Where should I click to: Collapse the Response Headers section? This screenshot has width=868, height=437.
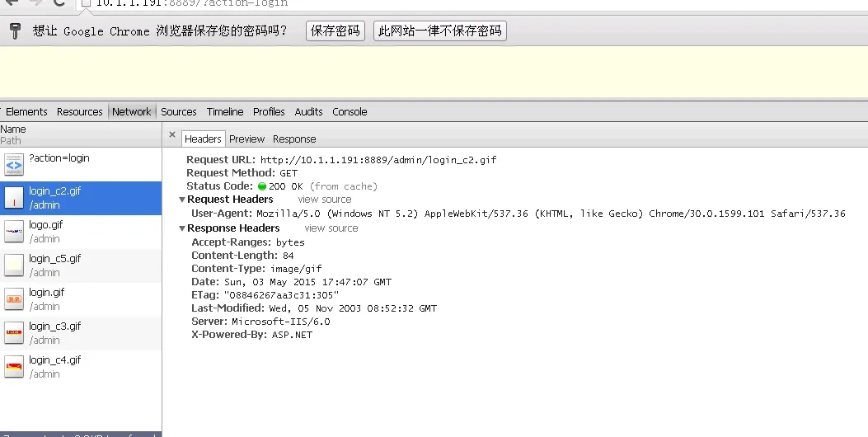tap(182, 228)
